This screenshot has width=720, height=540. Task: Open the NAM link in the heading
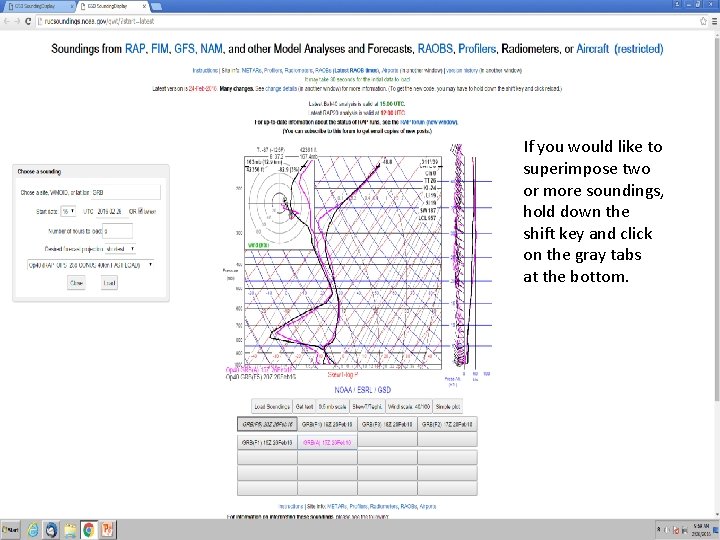211,49
